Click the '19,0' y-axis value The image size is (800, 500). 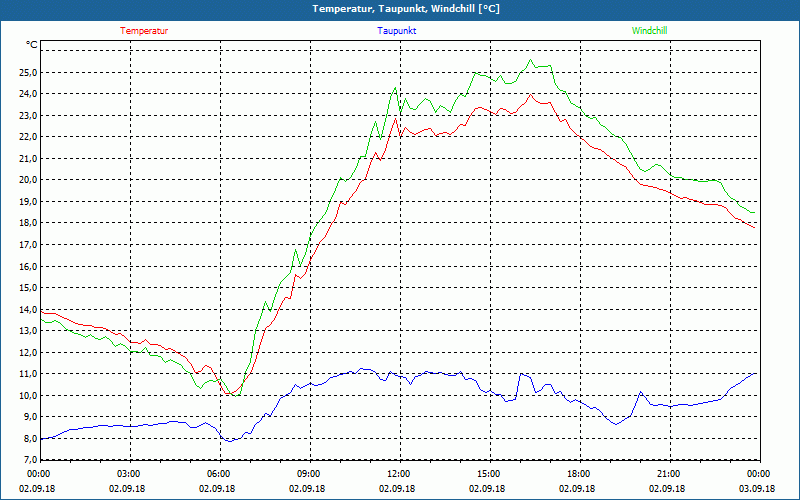29,202
